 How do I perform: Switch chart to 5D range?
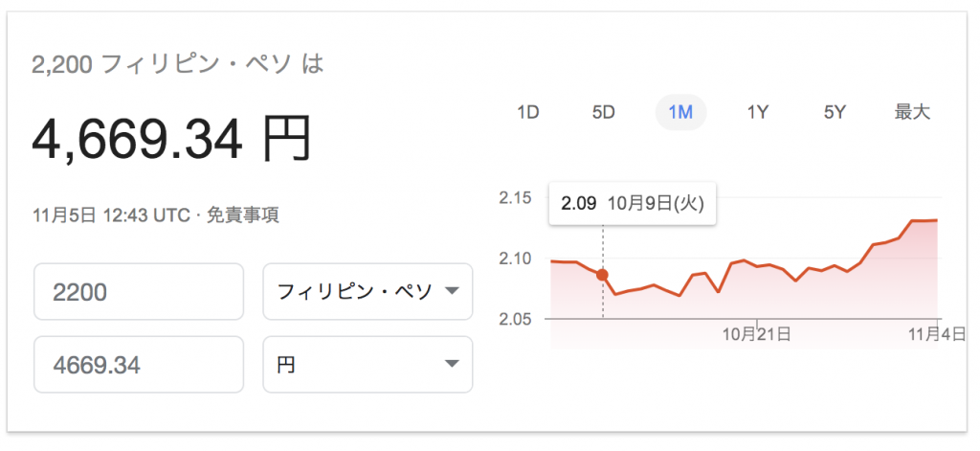click(604, 113)
